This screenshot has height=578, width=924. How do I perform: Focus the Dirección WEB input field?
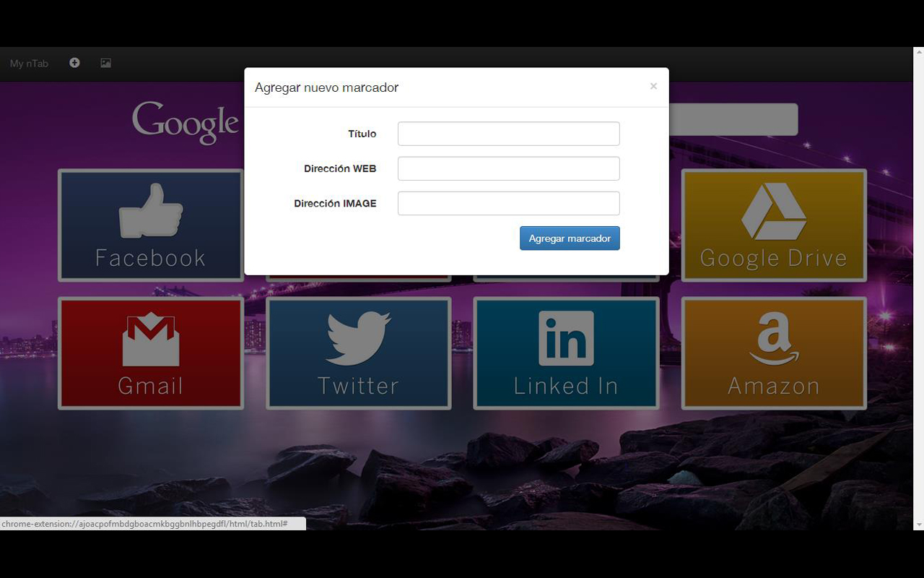[509, 168]
